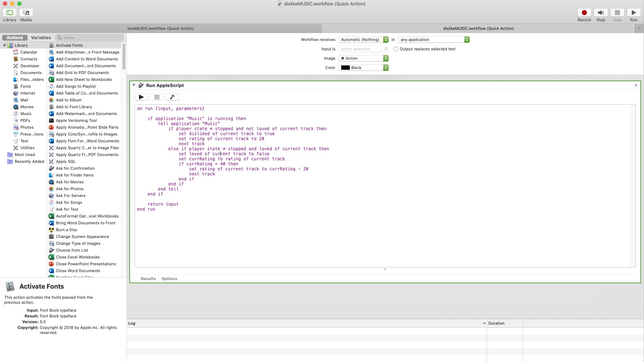This screenshot has width=644, height=362.
Task: Add a new tab with the plus button
Action: click(639, 28)
